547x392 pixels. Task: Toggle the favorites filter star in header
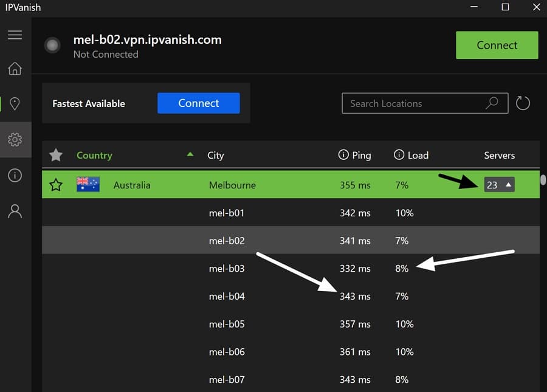tap(56, 155)
